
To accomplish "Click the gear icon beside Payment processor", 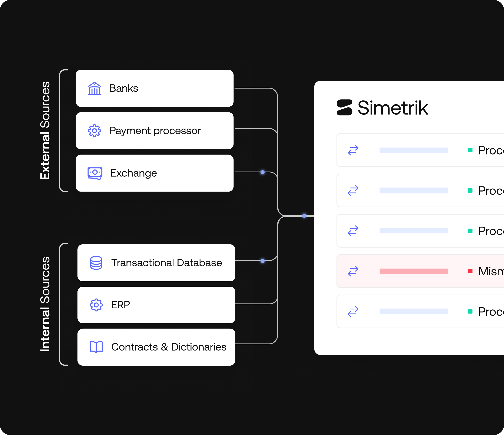I will (94, 131).
